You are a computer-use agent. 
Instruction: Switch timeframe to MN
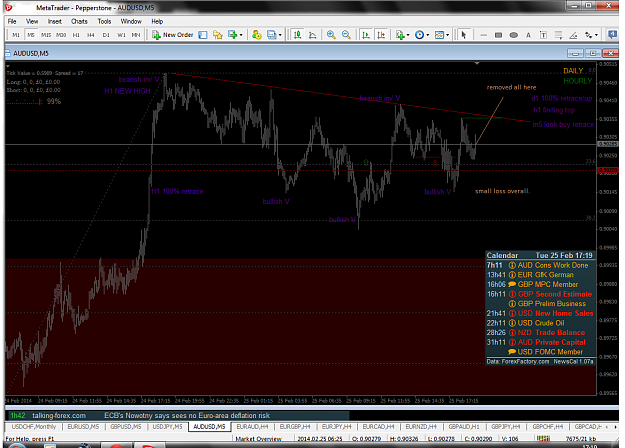point(136,35)
